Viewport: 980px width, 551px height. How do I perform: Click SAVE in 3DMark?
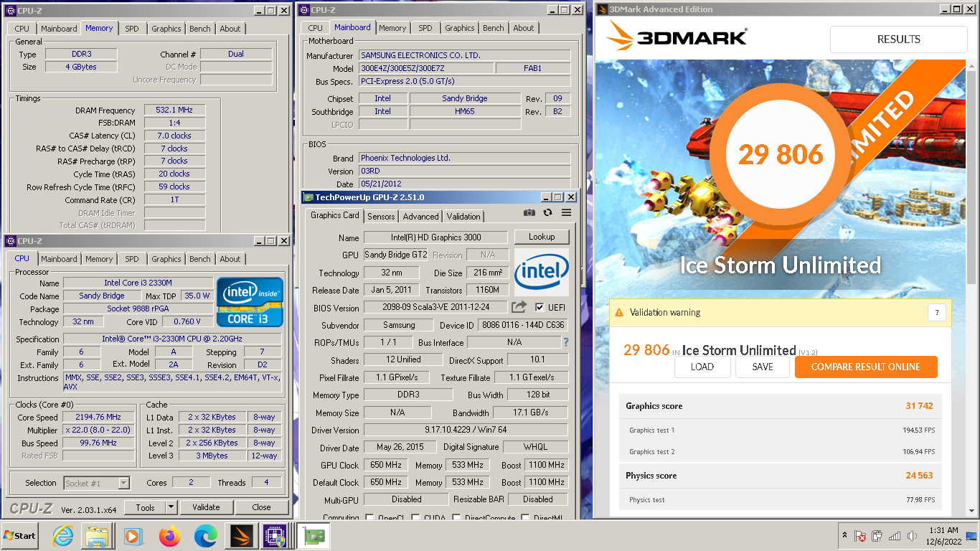pyautogui.click(x=763, y=367)
